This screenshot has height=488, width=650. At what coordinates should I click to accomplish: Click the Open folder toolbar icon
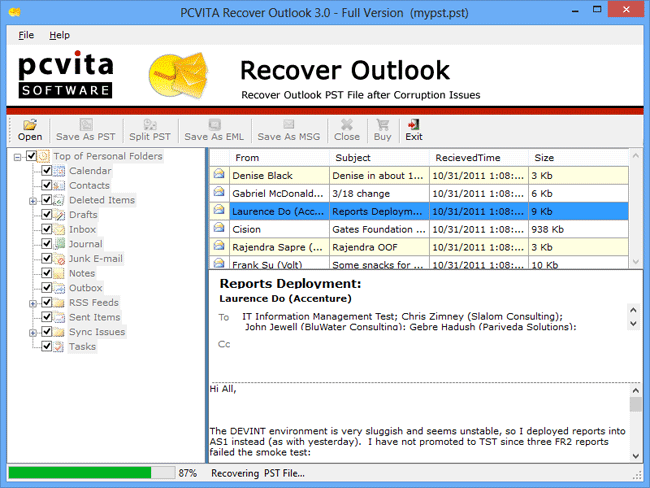30,124
